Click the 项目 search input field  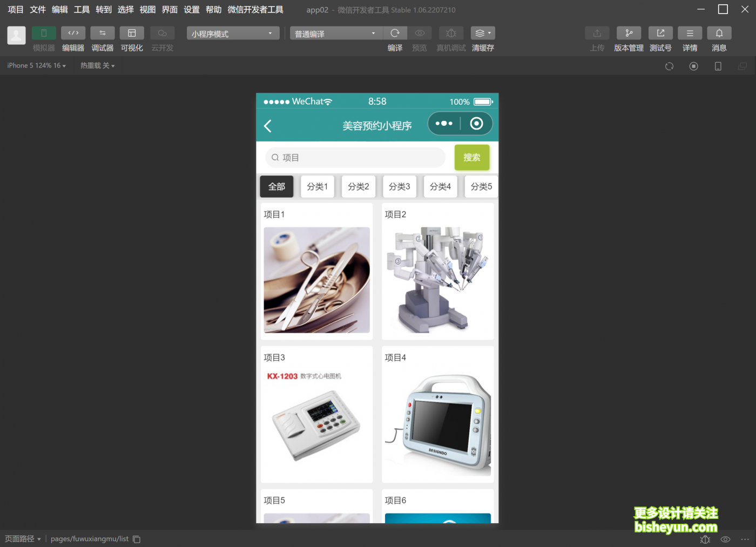pos(356,158)
